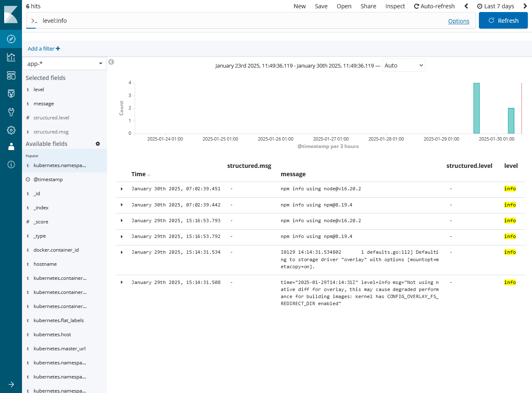Open the Inspect menu item
Image resolution: width=532 pixels, height=393 pixels.
395,6
